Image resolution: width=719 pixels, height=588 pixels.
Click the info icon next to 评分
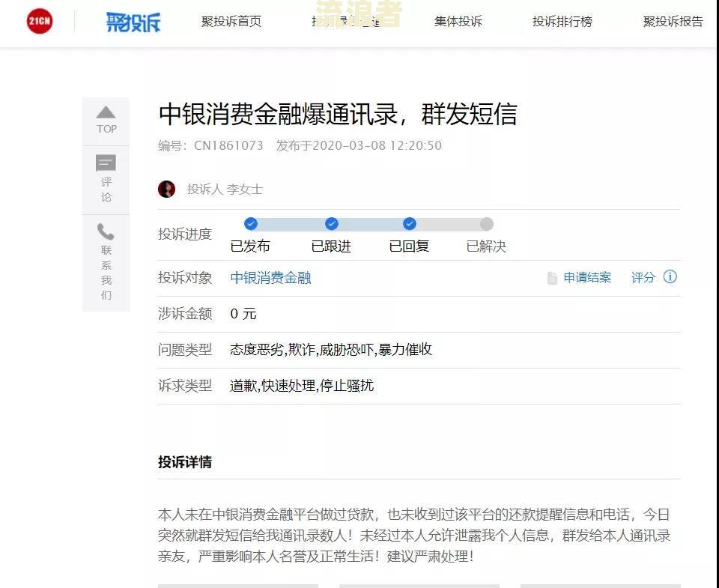[670, 276]
